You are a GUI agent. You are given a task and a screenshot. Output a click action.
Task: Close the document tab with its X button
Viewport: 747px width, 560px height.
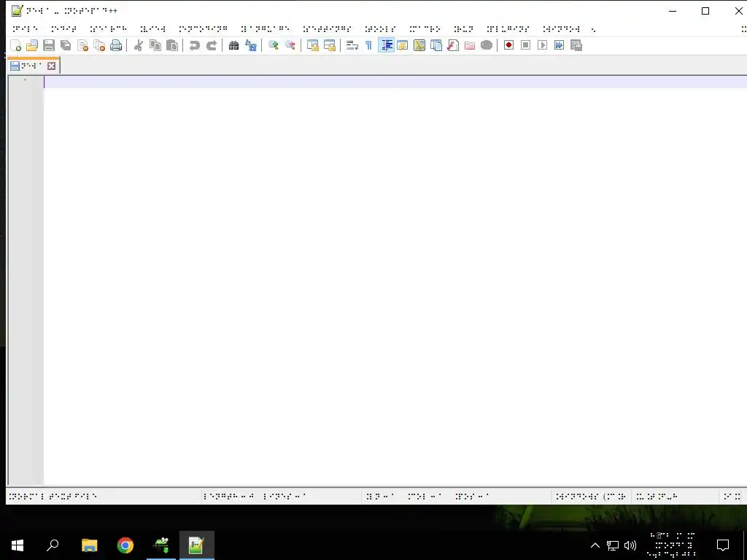tap(52, 66)
